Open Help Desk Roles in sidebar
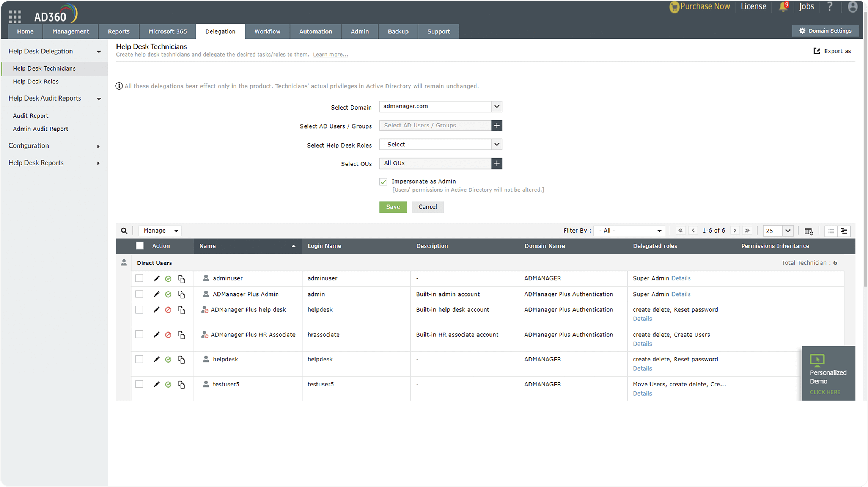 coord(36,82)
